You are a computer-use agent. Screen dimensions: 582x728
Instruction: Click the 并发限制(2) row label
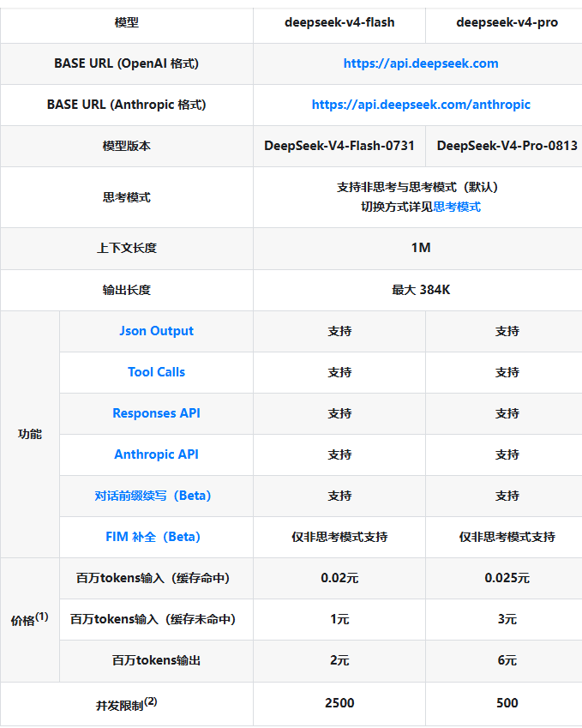[127, 704]
